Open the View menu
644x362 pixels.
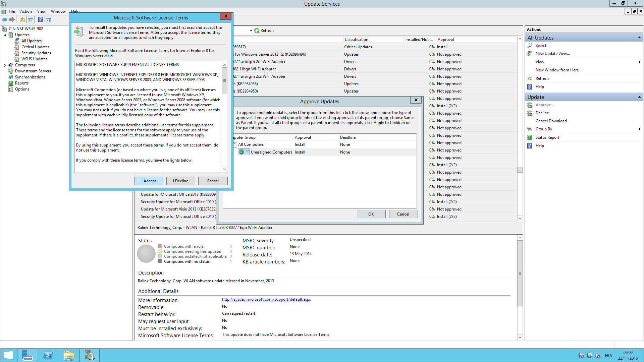tap(41, 11)
